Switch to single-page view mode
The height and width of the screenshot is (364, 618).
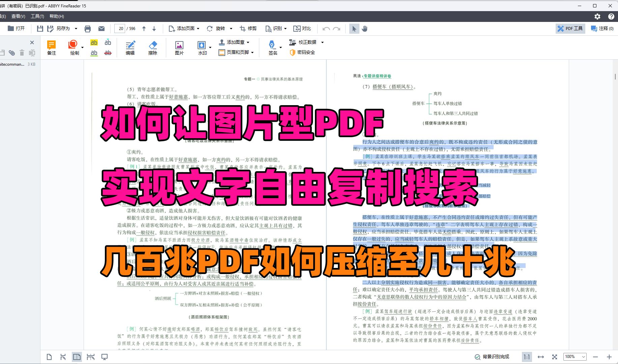click(49, 357)
